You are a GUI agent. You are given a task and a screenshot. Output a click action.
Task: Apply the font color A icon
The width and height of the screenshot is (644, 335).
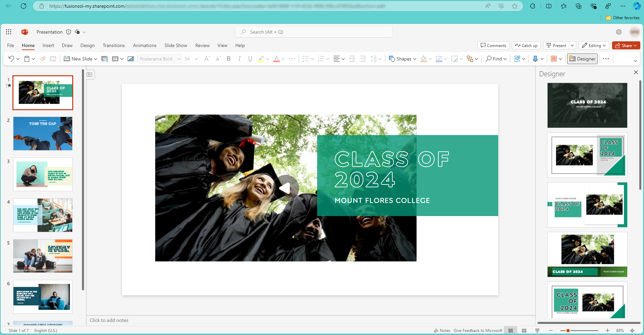click(x=276, y=59)
